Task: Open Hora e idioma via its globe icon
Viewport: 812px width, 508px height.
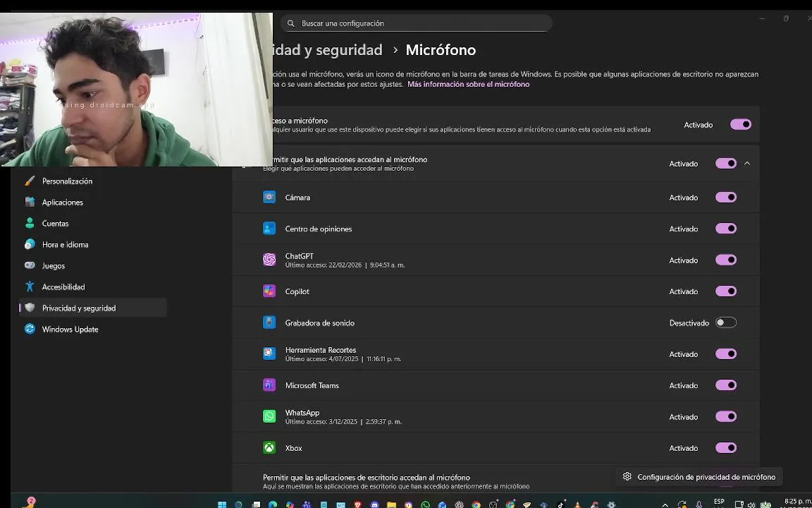Action: (30, 244)
